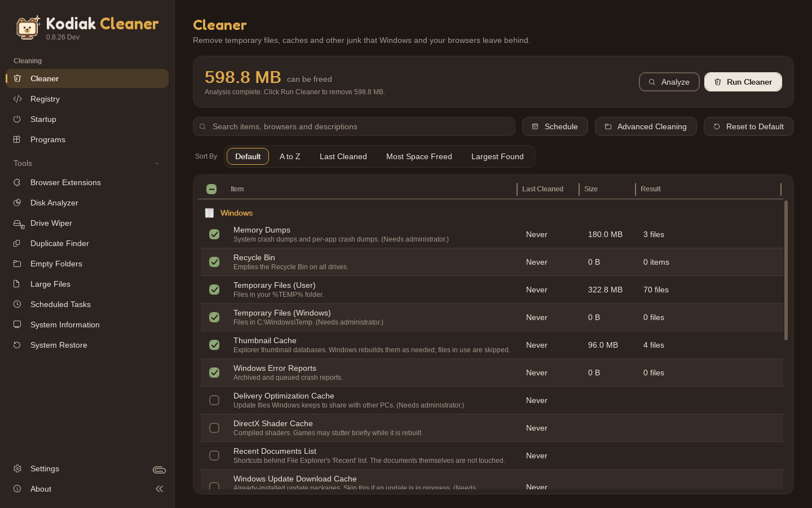
Task: Click the Startup power icon
Action: click(17, 119)
